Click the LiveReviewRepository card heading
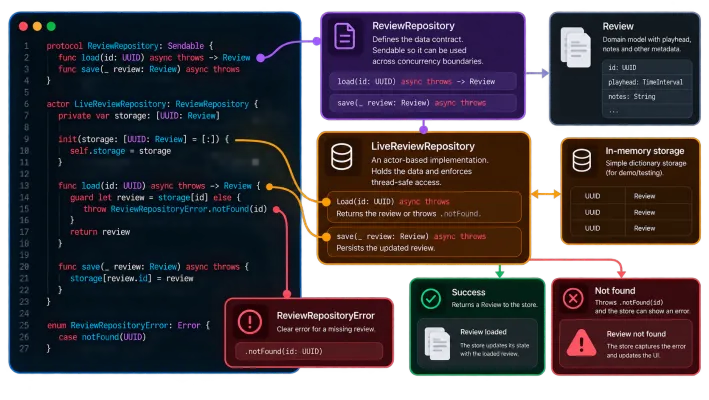This screenshot has height=400, width=709. pos(423,146)
